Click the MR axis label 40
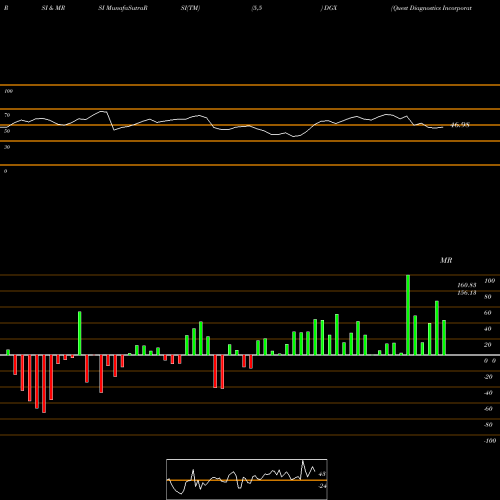500x500 pixels. 488,329
